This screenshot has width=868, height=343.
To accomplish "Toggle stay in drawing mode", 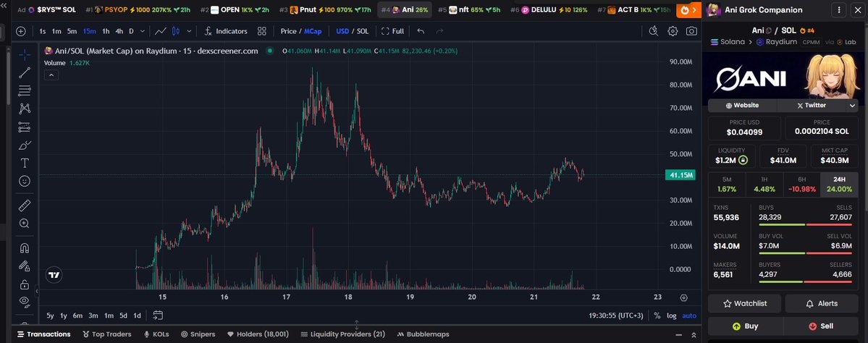I will [x=25, y=266].
